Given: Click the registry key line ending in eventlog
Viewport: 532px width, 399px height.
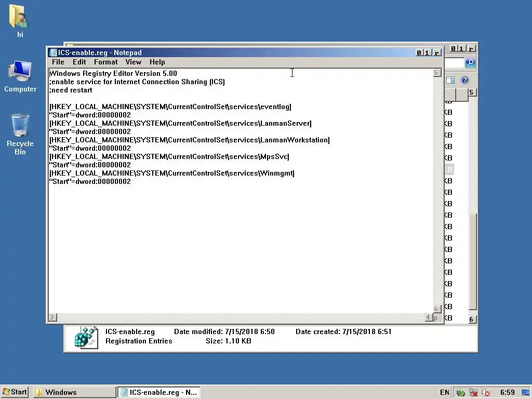Looking at the screenshot, I should coord(170,107).
